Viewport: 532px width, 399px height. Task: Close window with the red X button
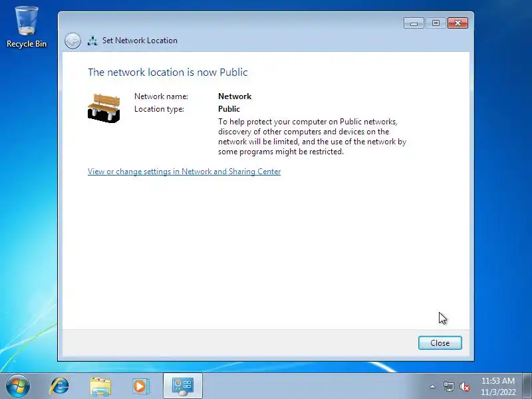coord(458,23)
